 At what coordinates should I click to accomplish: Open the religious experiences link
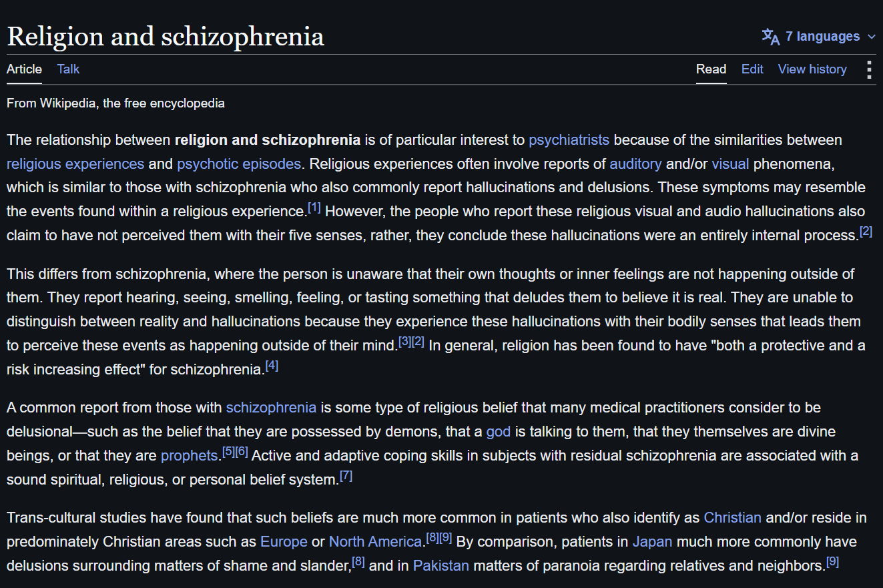[x=75, y=164]
